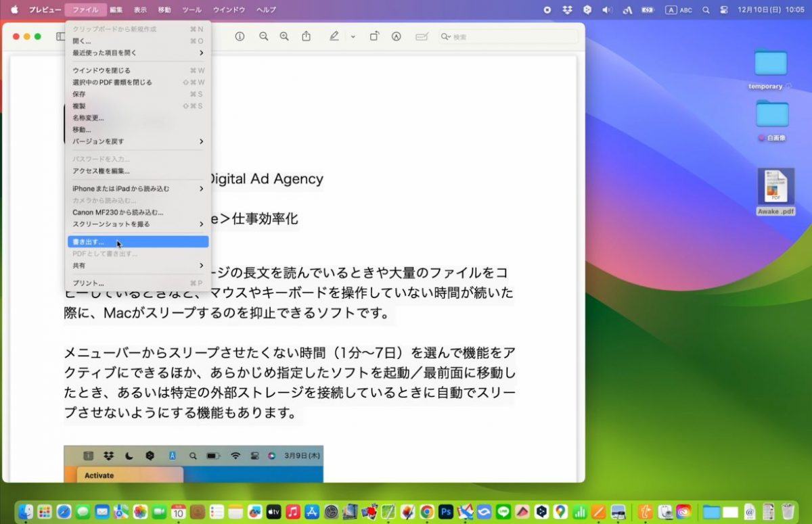Viewport: 812px width, 524px height.
Task: Open Photoshop from the Dock
Action: point(446,512)
